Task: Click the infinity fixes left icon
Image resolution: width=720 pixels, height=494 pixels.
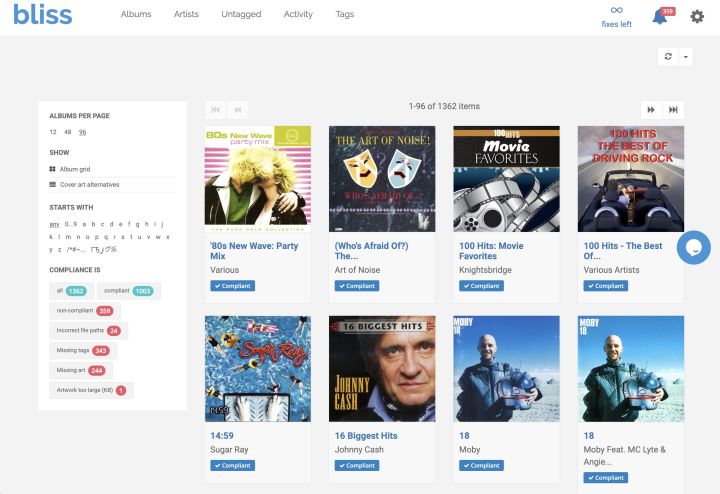Action: [x=616, y=10]
